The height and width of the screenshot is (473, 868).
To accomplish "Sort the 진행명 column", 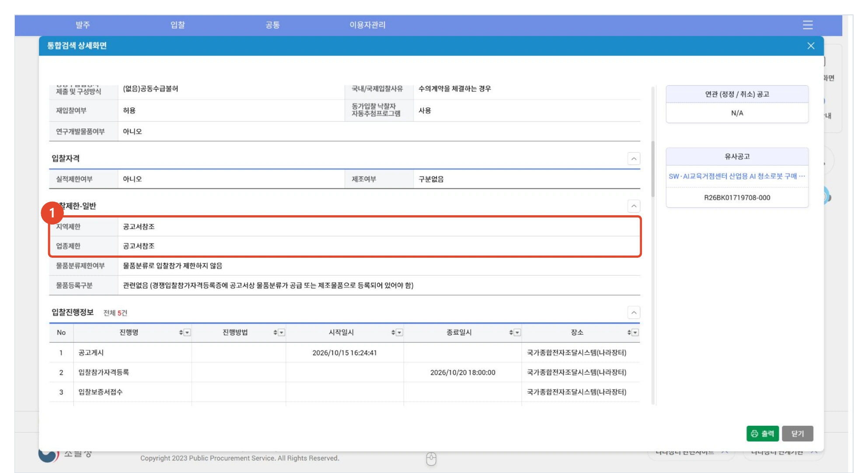I will coord(181,333).
